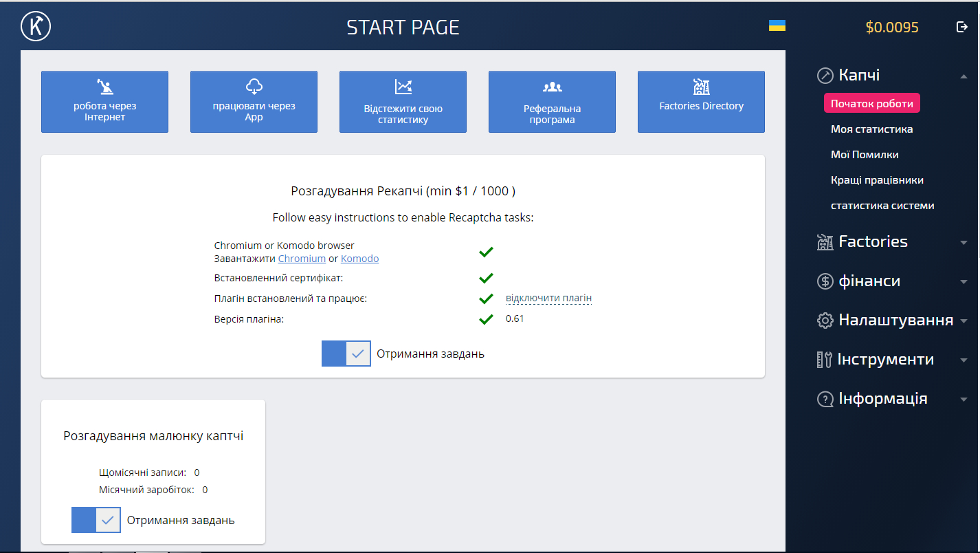Image resolution: width=980 pixels, height=553 pixels.
Task: Click the factory icon next to Factories
Action: click(825, 242)
